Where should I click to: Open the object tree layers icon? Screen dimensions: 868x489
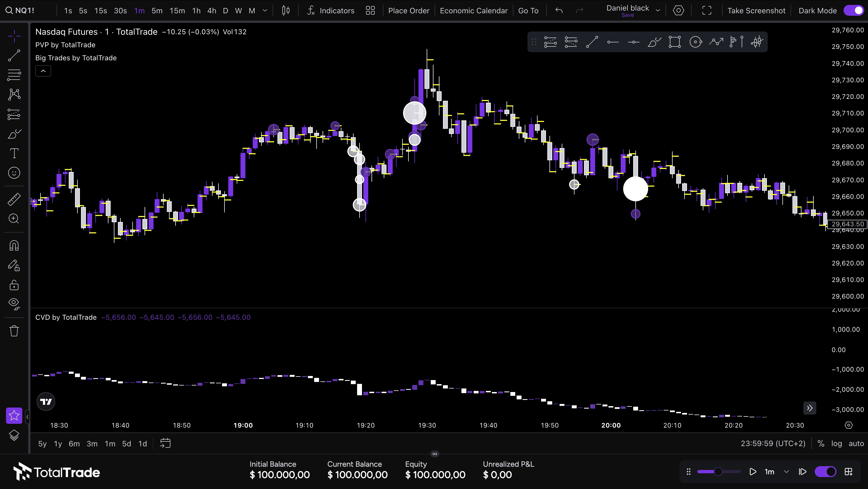point(14,435)
